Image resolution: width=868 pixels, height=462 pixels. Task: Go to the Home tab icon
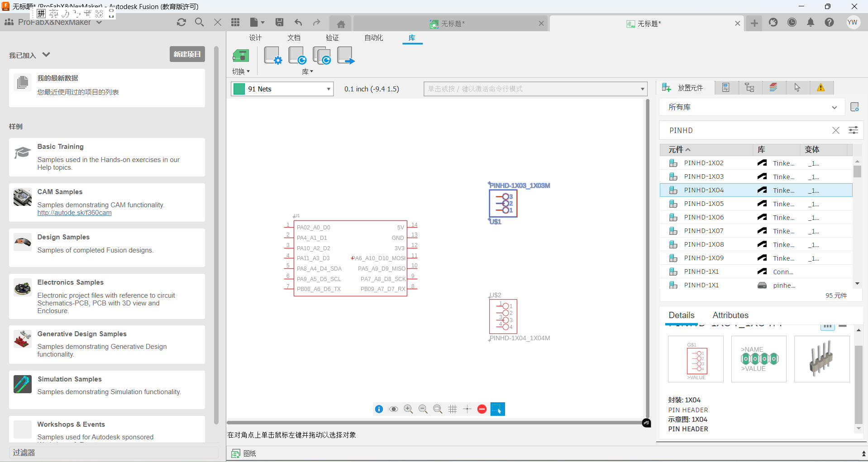tap(341, 24)
